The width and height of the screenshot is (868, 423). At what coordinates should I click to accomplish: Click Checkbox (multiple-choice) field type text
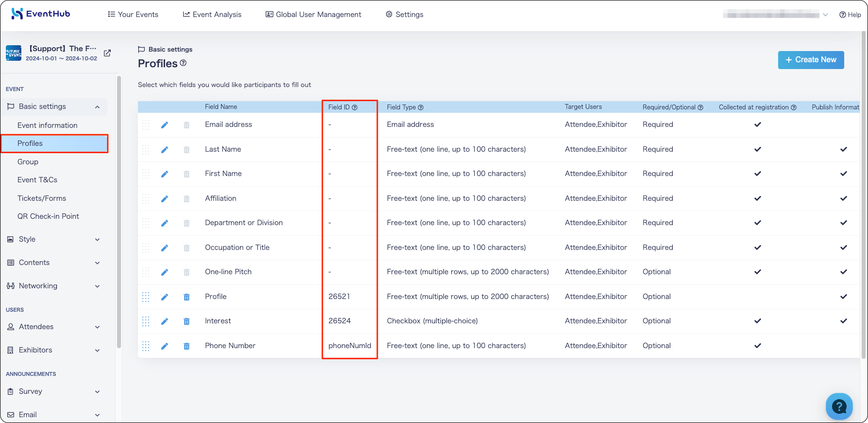pos(432,321)
